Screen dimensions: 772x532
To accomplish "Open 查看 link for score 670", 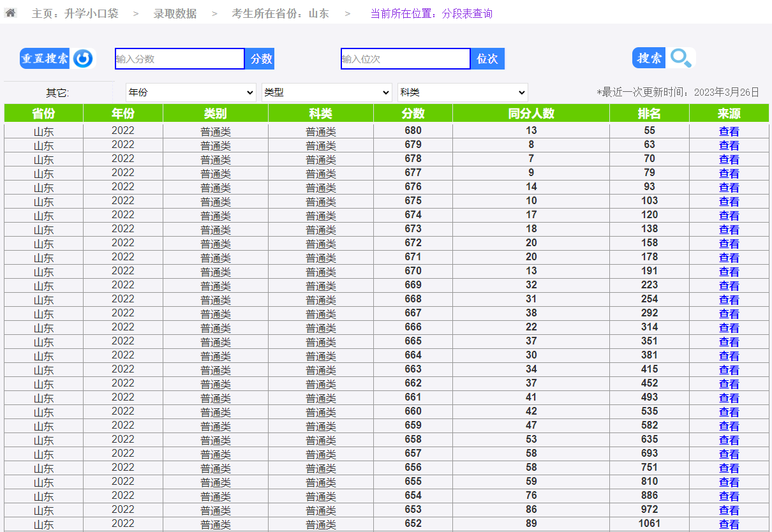I will [729, 272].
